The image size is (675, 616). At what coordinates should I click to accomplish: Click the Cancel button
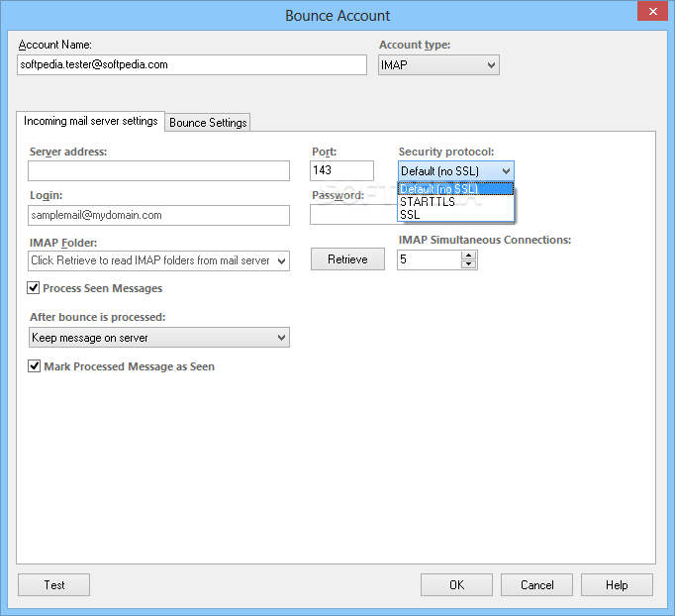[x=536, y=585]
